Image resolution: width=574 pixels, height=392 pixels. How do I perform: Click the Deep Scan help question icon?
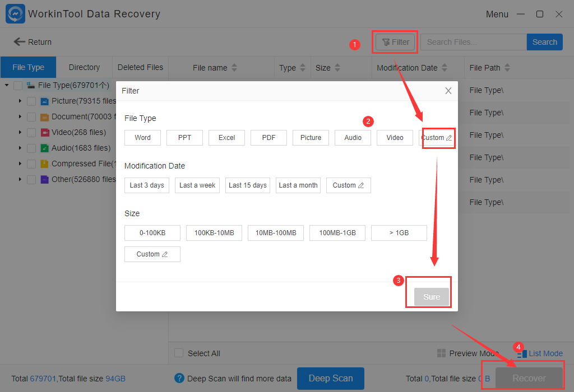[x=179, y=378]
